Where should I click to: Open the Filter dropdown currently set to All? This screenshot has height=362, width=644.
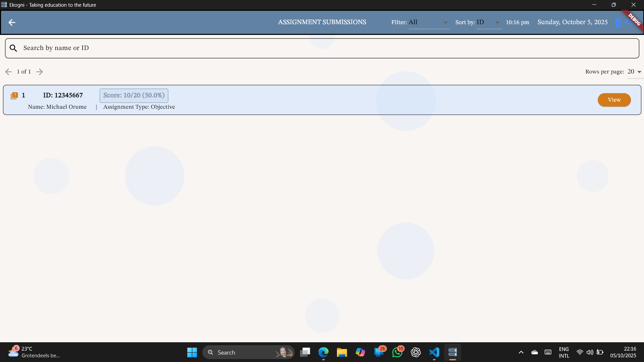[x=429, y=22]
